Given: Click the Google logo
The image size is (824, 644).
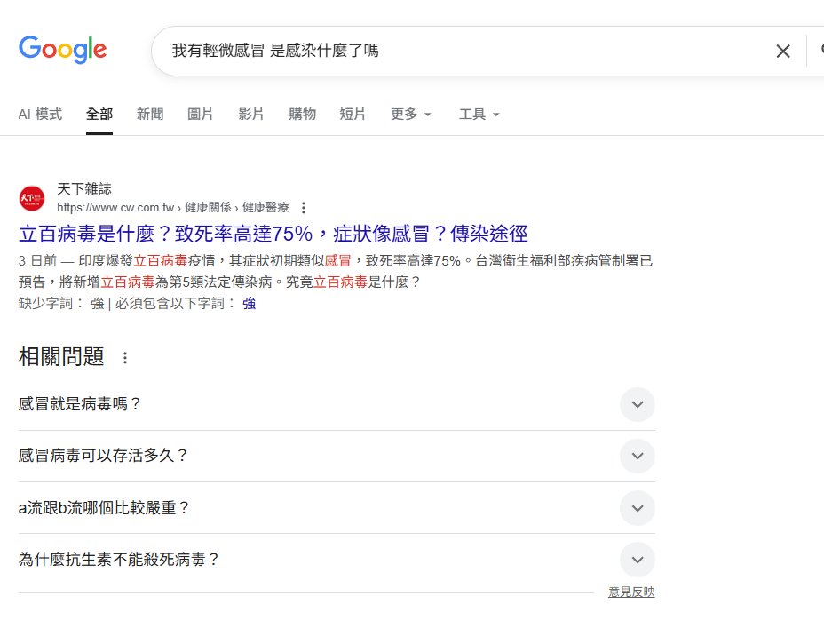Looking at the screenshot, I should click(62, 50).
